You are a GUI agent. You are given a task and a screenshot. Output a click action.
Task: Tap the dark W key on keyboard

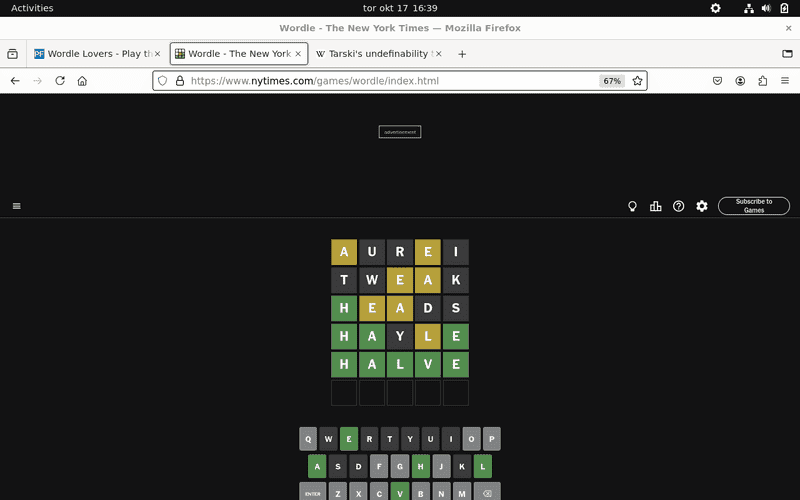pos(329,439)
